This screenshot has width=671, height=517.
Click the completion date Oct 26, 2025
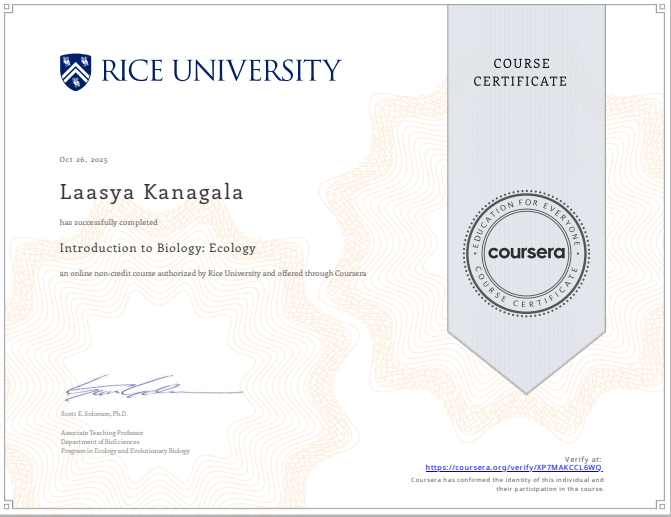83,160
